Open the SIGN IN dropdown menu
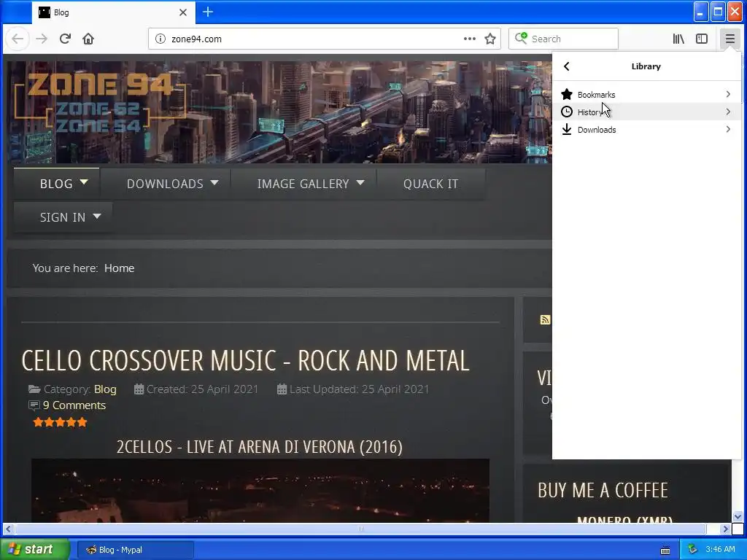 [63, 217]
